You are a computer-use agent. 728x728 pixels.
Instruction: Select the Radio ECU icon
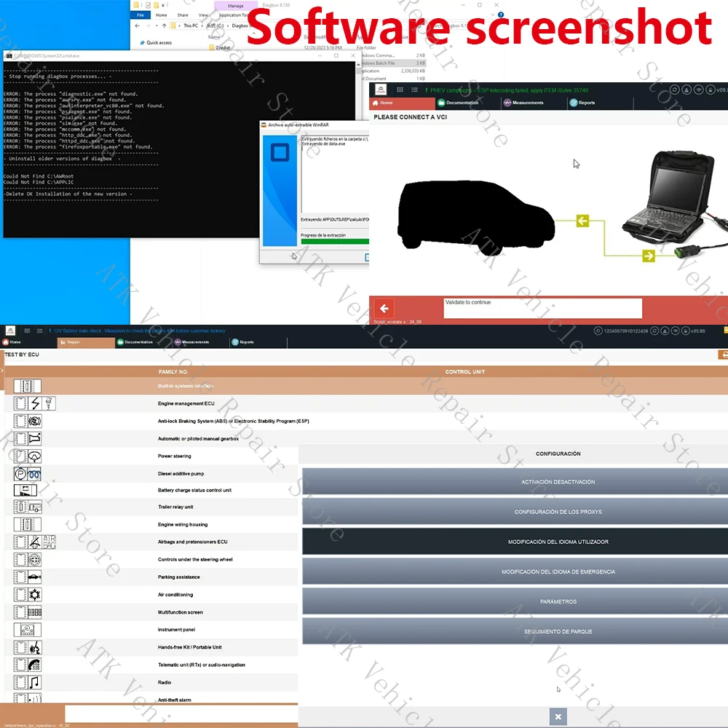click(28, 683)
